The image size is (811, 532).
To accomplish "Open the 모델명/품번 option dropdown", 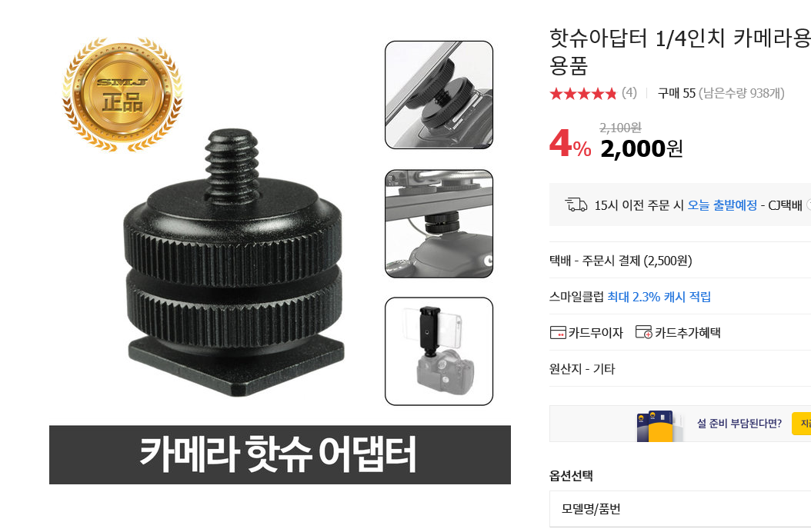I will tap(680, 509).
